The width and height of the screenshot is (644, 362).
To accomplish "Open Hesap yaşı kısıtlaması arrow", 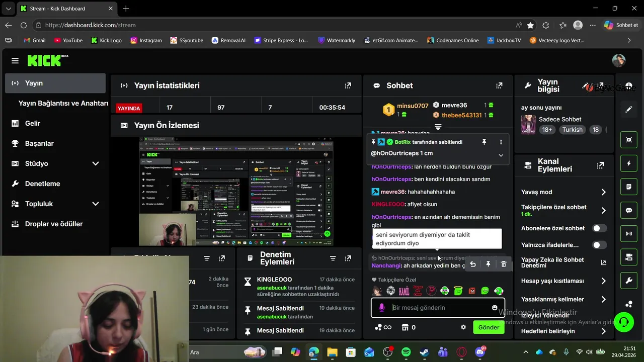I will [x=603, y=281].
